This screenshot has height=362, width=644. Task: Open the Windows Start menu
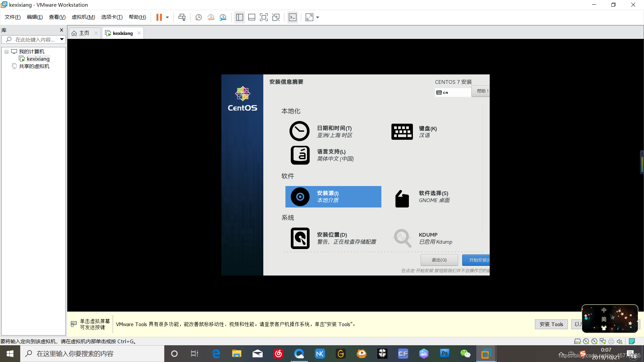click(10, 354)
